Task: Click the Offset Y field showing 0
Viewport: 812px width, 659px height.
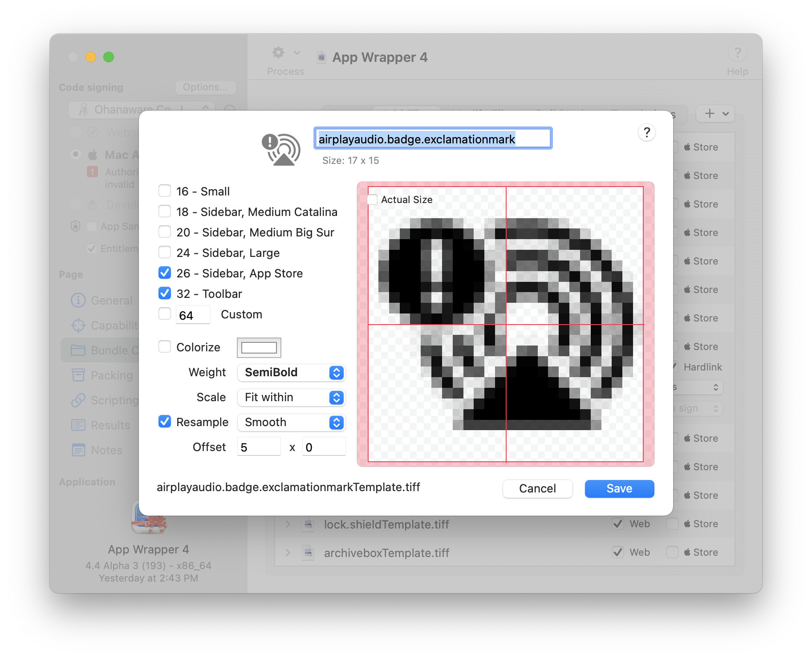Action: [x=324, y=447]
